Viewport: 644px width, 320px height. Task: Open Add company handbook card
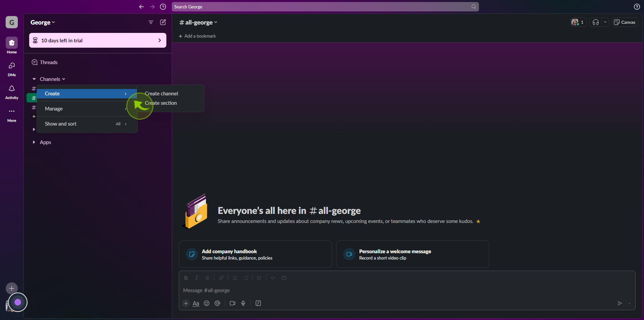click(x=255, y=254)
